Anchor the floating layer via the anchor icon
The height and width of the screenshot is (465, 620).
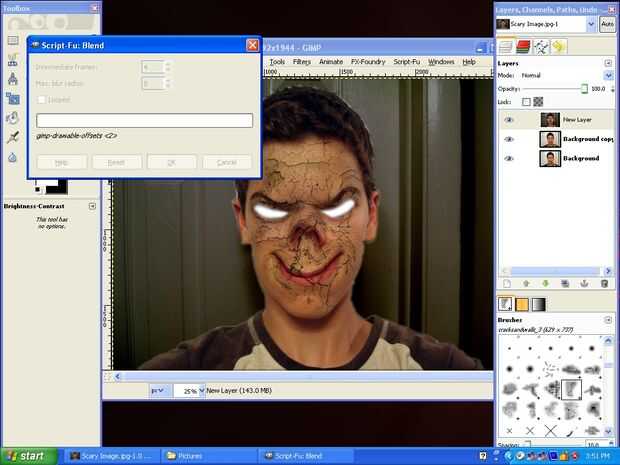click(584, 284)
